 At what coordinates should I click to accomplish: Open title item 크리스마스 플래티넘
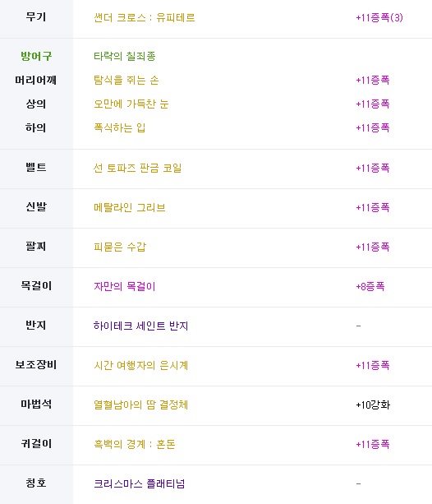click(139, 483)
